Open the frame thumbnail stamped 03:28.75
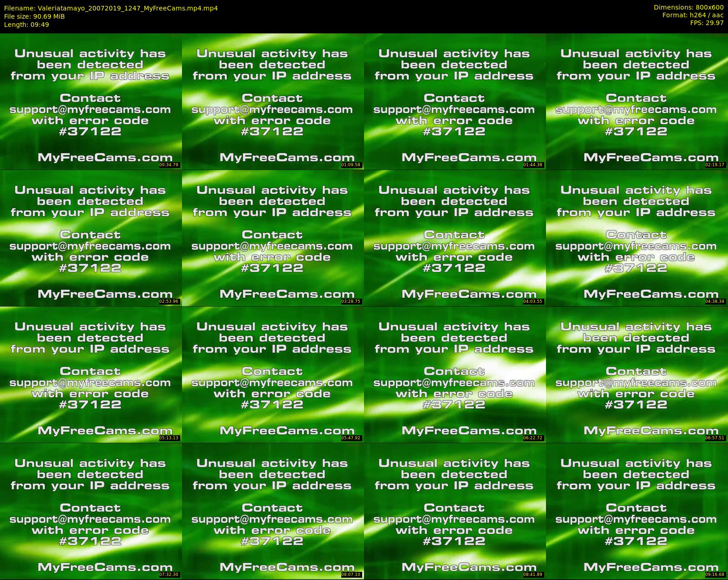728x580 pixels. (273, 238)
